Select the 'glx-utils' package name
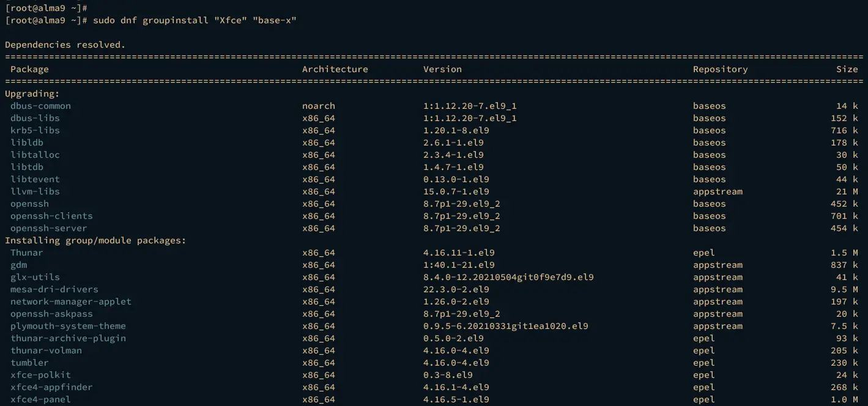The height and width of the screenshot is (406, 868). [x=35, y=277]
